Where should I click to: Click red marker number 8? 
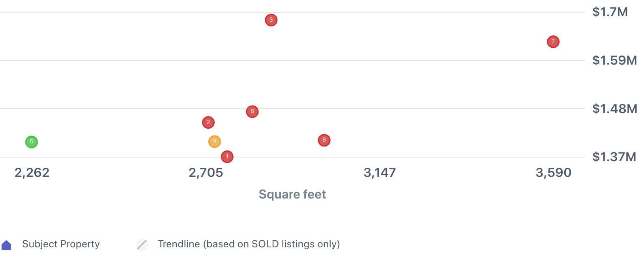(252, 111)
